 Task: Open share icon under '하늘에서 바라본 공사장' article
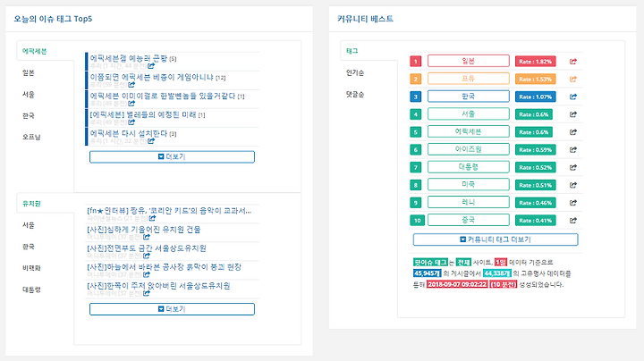[x=147, y=274]
